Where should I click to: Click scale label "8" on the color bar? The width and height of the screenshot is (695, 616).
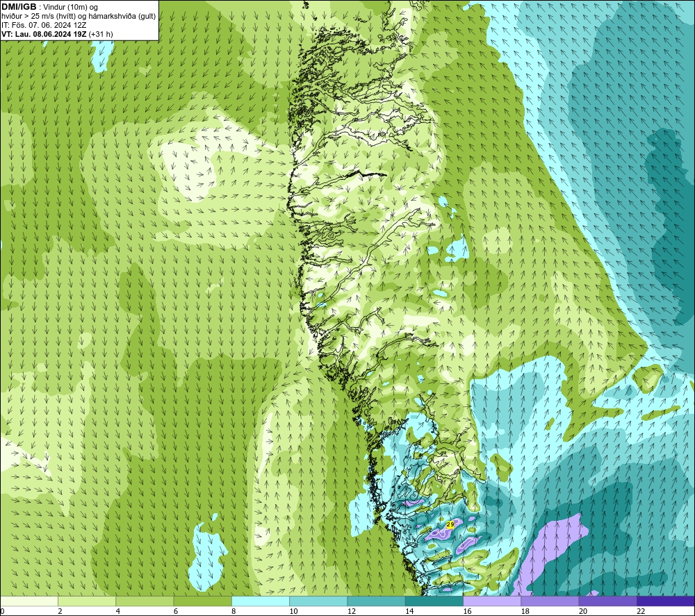pos(234,612)
